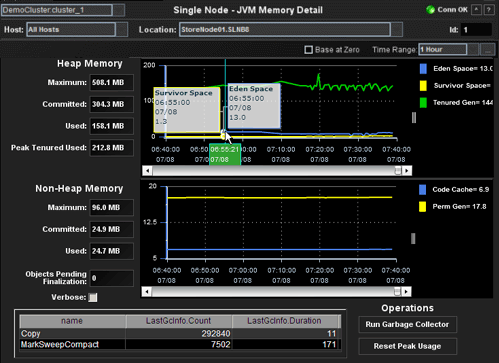This screenshot has width=499, height=363.
Task: Click the StoreNode01.SLNB8 location field
Action: (285, 30)
